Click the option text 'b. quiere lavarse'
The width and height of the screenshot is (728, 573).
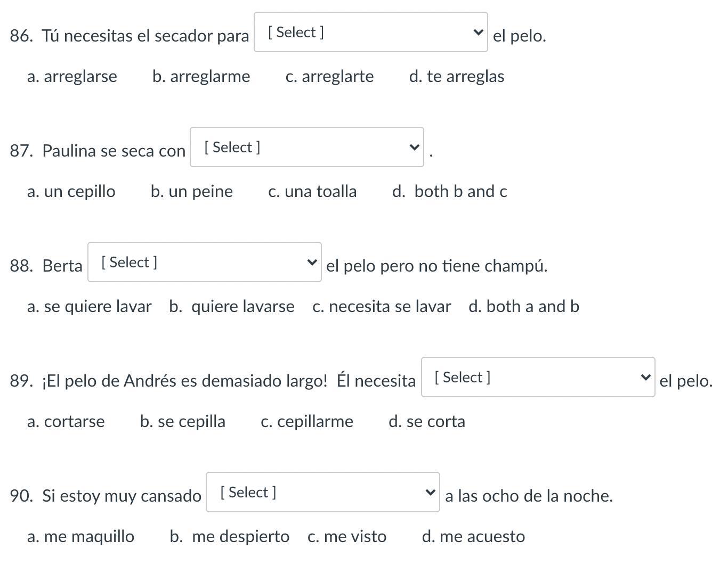(x=231, y=307)
